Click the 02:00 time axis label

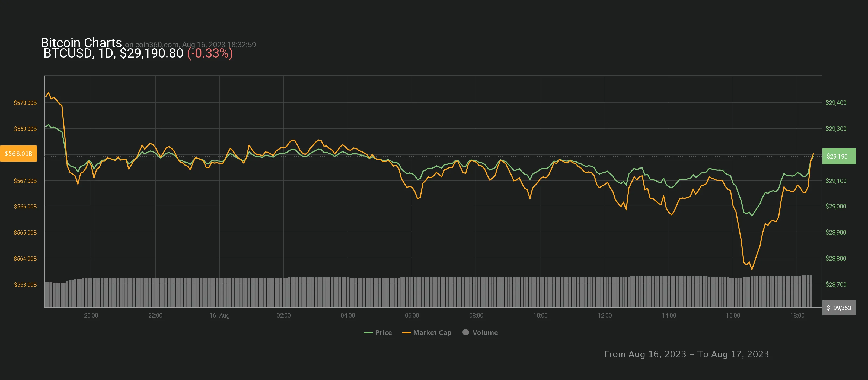[284, 316]
